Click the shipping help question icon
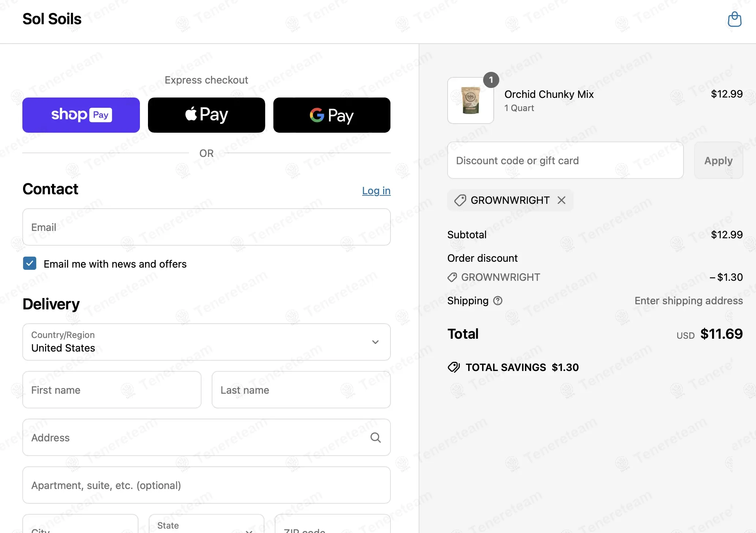Screen dimensions: 756x533 tap(498, 301)
